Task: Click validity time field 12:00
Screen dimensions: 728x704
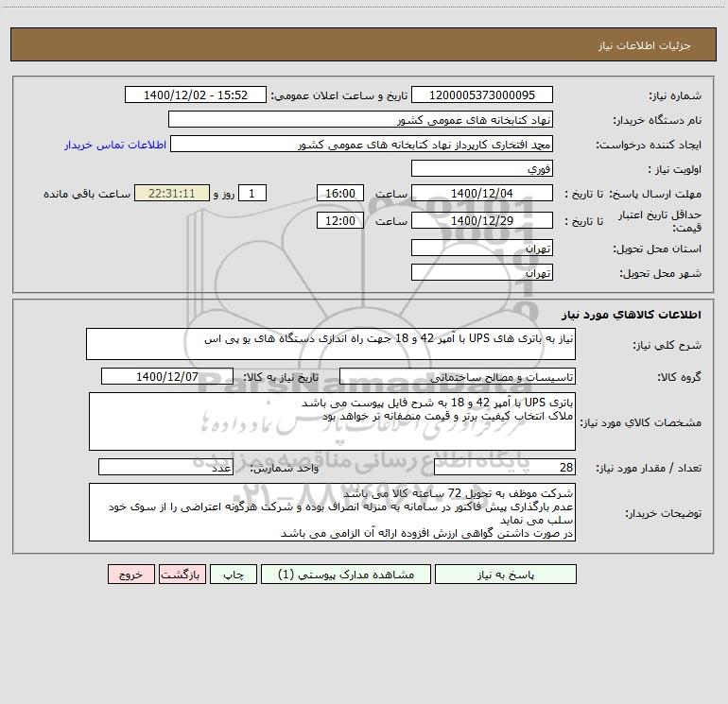Action: tap(339, 220)
